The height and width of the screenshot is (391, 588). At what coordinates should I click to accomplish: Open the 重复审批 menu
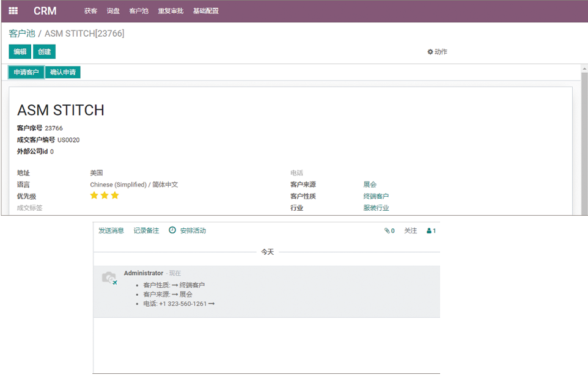tap(171, 11)
